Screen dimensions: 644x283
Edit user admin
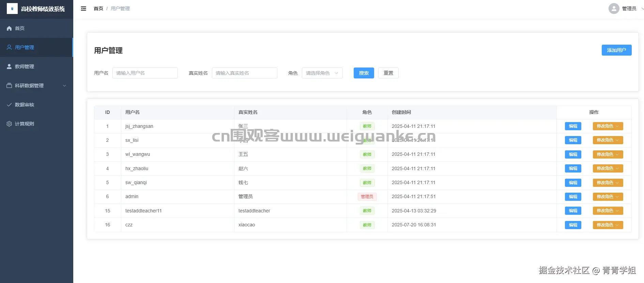(x=573, y=197)
